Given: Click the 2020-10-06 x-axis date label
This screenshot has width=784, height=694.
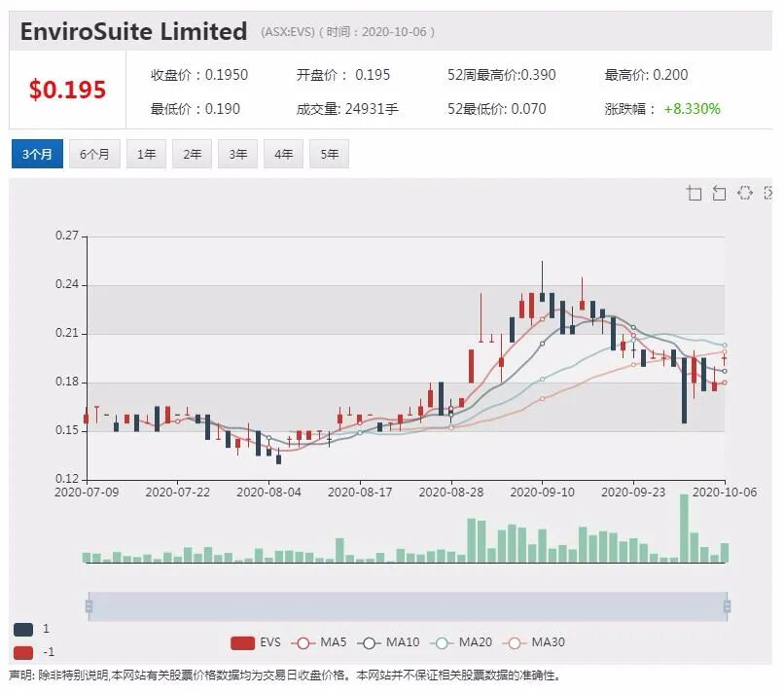Looking at the screenshot, I should pos(725,493).
